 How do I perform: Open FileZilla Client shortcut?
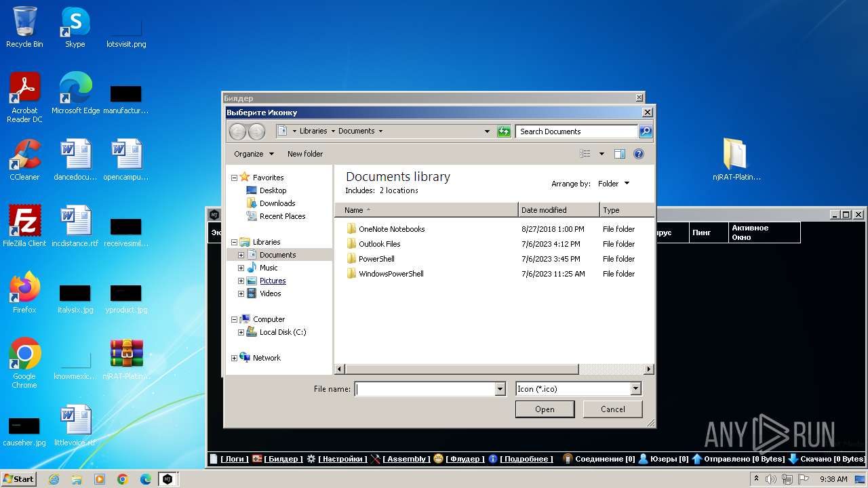click(x=24, y=226)
